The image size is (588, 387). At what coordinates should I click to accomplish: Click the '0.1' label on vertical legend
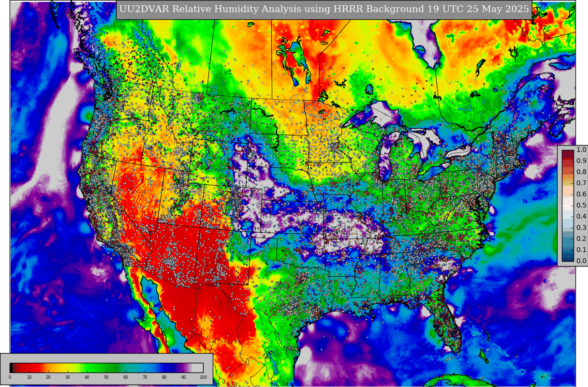(581, 250)
